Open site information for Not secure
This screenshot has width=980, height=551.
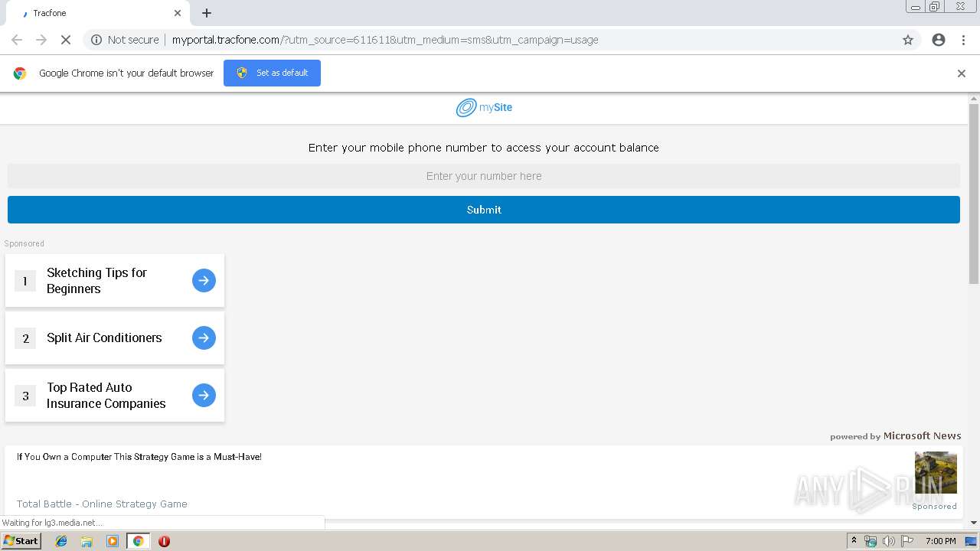click(x=125, y=40)
